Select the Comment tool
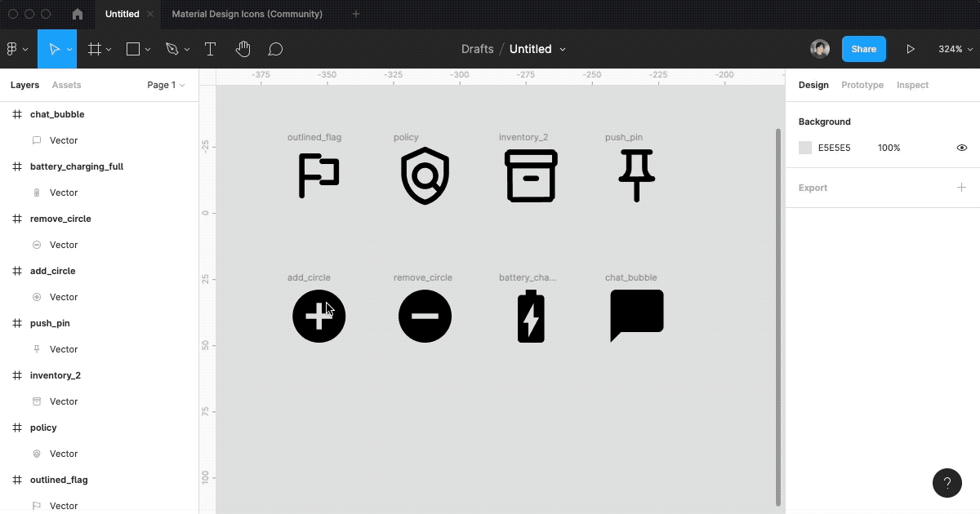This screenshot has width=980, height=514. [x=276, y=49]
